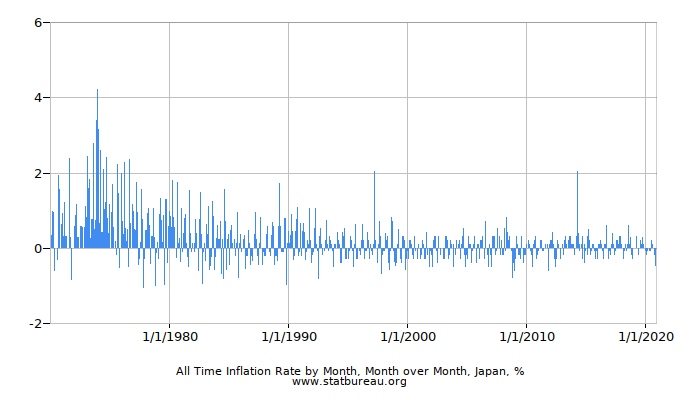Select the 1/1/2010 axis label
This screenshot has height=400, width=700.
(526, 338)
